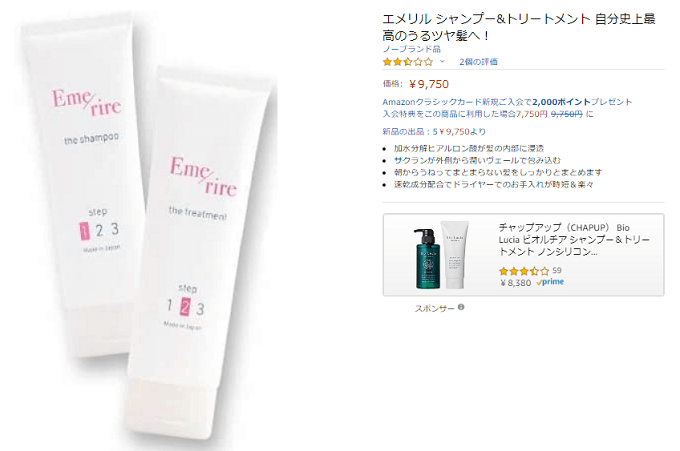Open the Amazonクラシックカード points offer link

[x=507, y=102]
